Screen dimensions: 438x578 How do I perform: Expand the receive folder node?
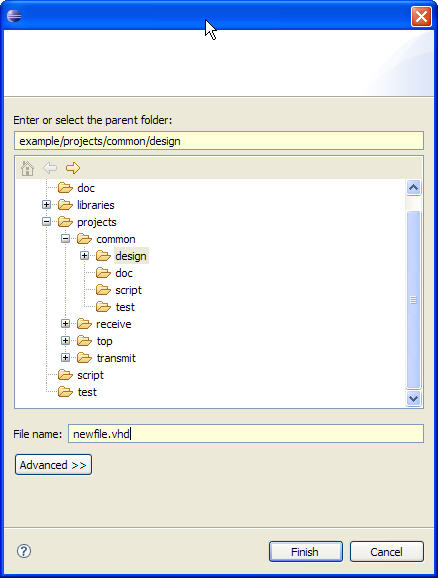coord(65,324)
